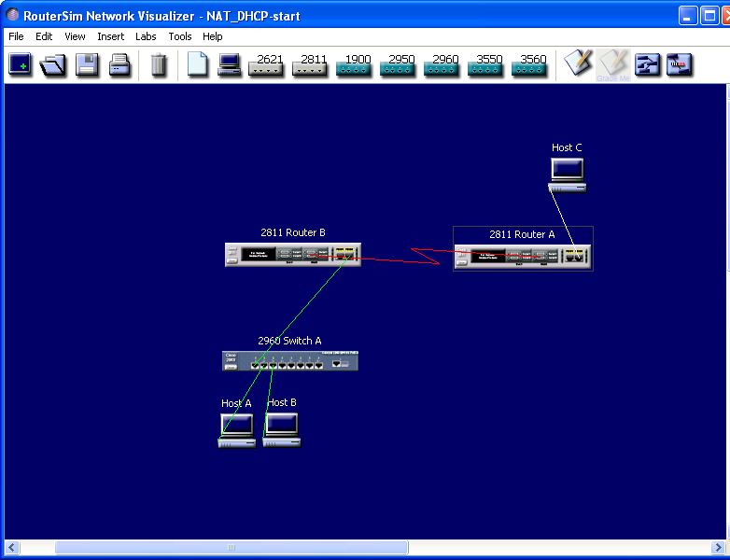
Task: Click the 'Host B' label
Action: pyautogui.click(x=282, y=402)
